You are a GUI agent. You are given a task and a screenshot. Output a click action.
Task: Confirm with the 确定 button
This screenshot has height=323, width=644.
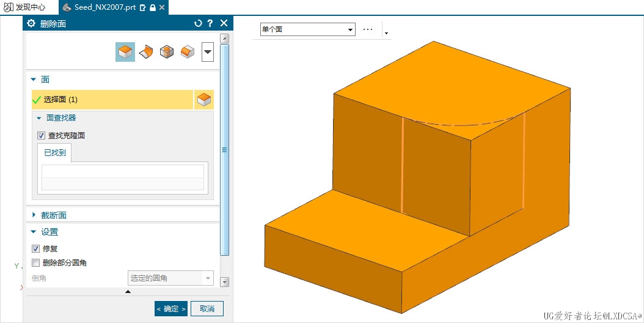coord(171,308)
